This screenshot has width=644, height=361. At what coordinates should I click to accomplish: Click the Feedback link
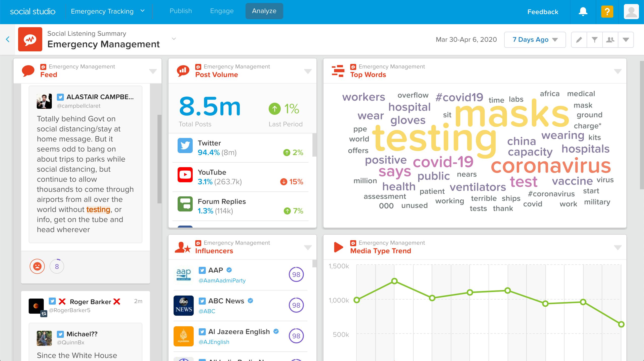(543, 12)
